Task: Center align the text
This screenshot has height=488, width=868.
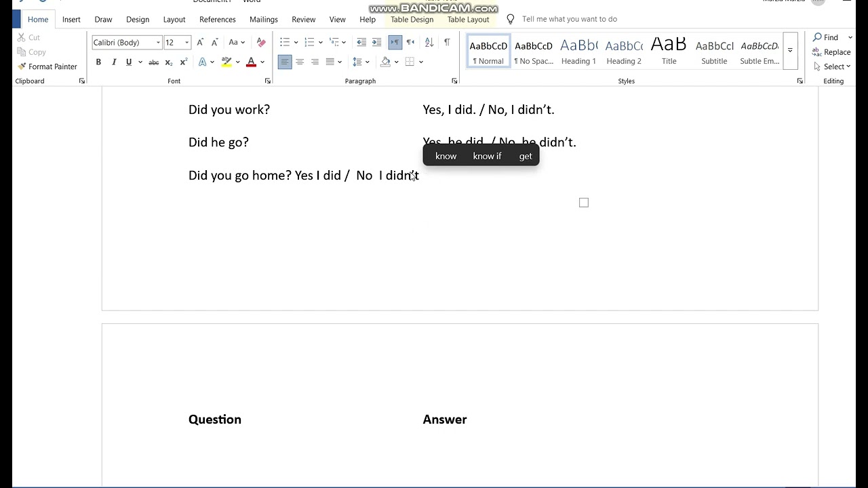Action: [300, 62]
